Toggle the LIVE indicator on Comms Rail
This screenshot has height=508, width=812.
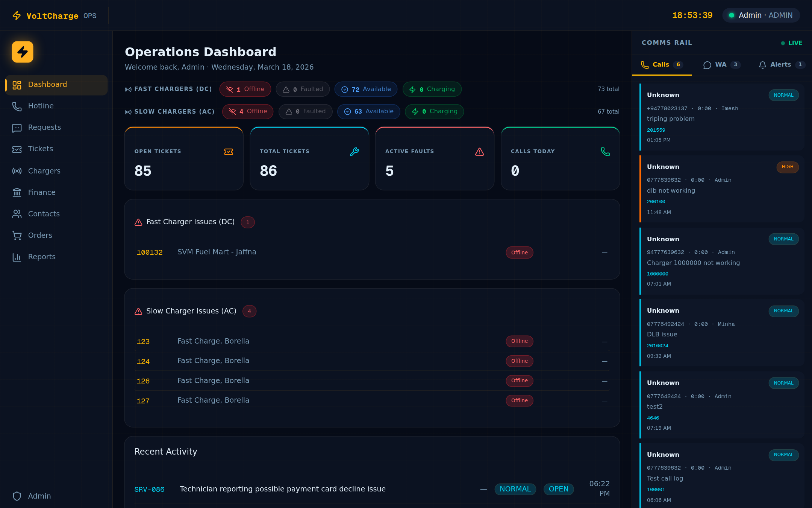[791, 43]
